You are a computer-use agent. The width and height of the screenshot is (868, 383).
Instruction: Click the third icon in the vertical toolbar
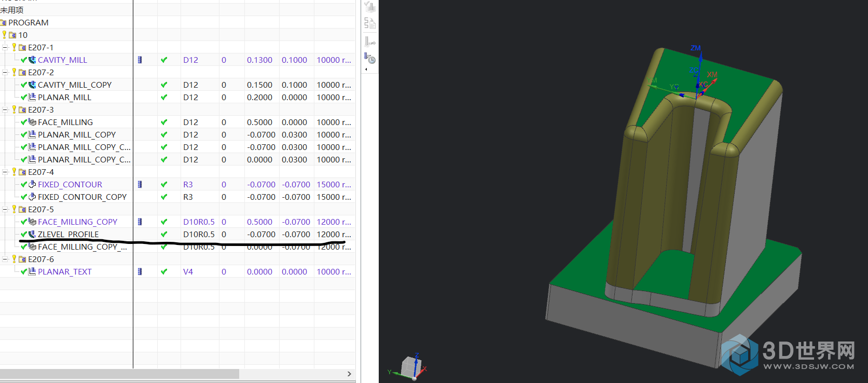tap(369, 41)
